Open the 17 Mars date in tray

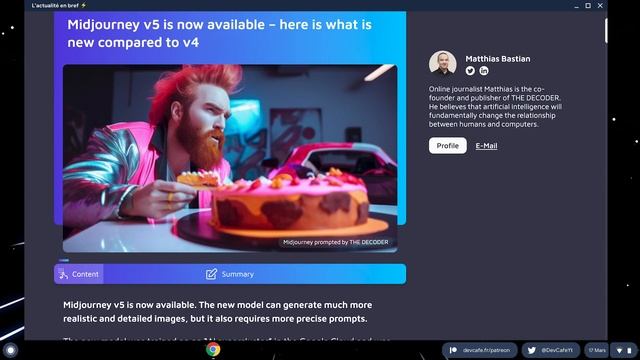pyautogui.click(x=597, y=350)
